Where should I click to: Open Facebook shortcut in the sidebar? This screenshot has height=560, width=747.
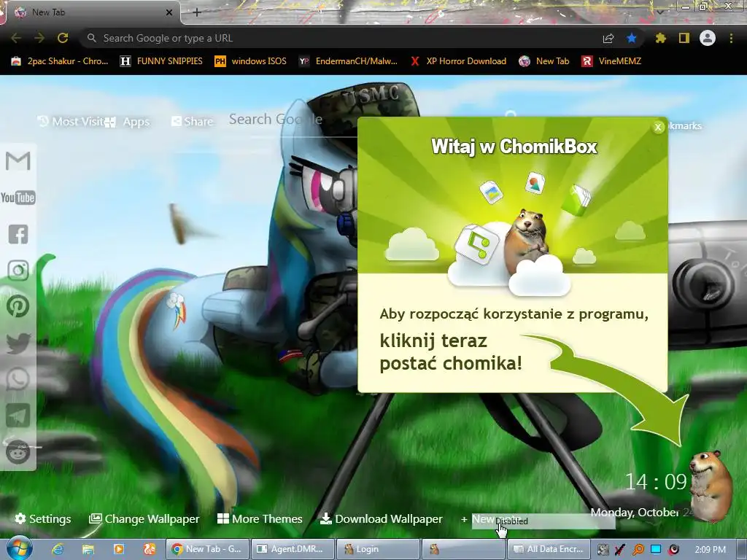(x=18, y=234)
